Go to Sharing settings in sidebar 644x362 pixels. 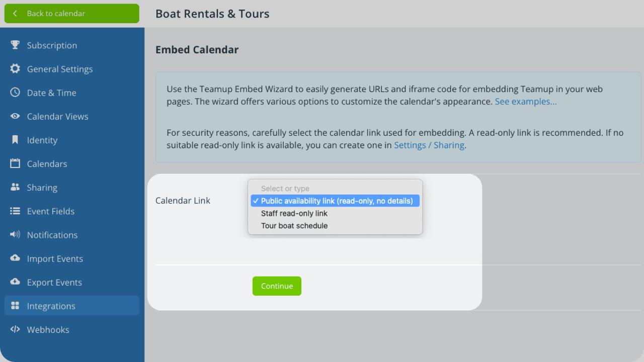[72, 187]
